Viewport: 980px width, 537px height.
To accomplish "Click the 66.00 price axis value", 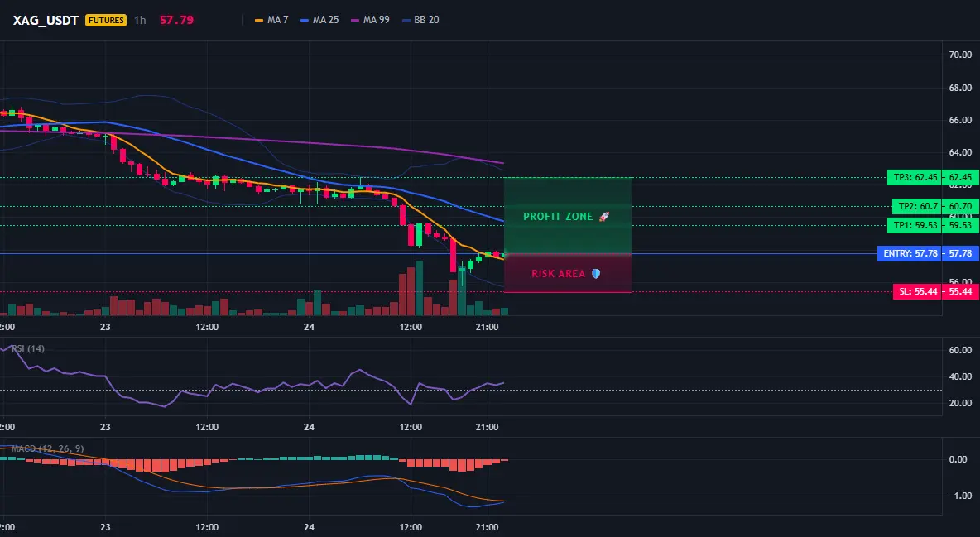I will [960, 120].
